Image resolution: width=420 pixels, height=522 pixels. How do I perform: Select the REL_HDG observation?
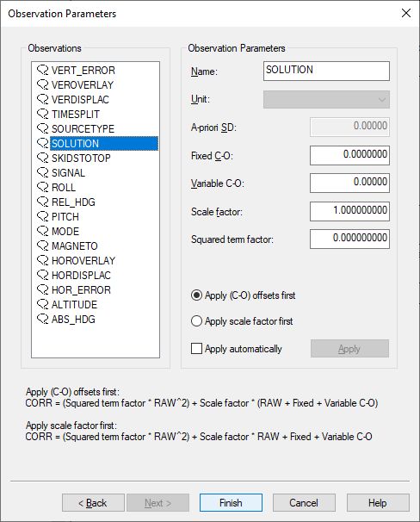pyautogui.click(x=73, y=202)
